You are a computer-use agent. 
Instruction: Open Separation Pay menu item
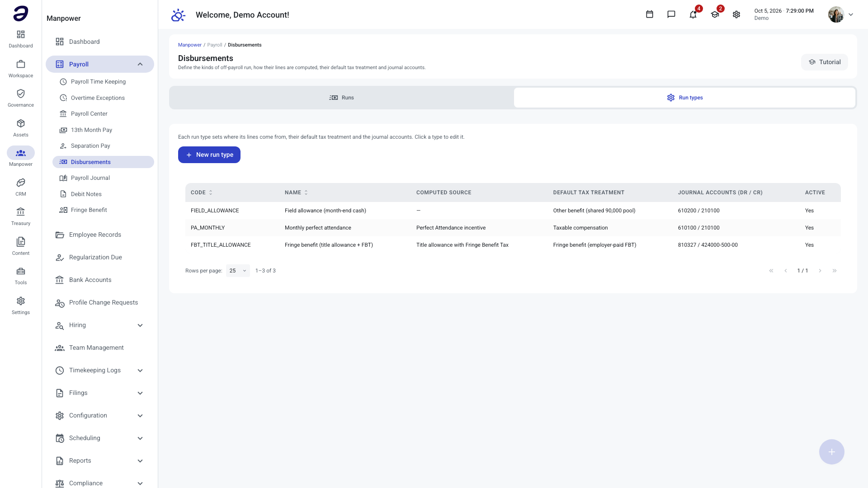tap(103, 146)
